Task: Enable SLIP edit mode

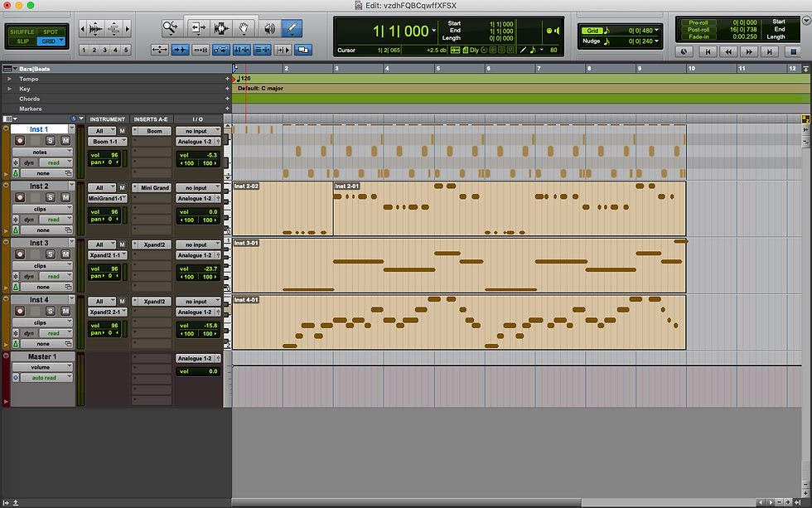Action: (22, 41)
